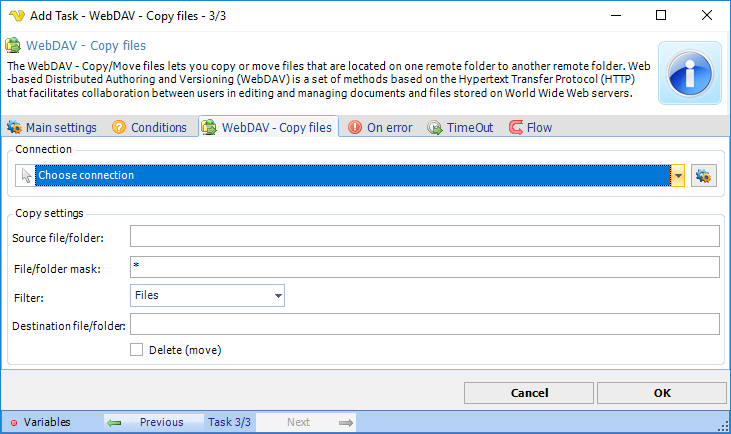Enable the Delete (move) checkbox

click(x=137, y=350)
